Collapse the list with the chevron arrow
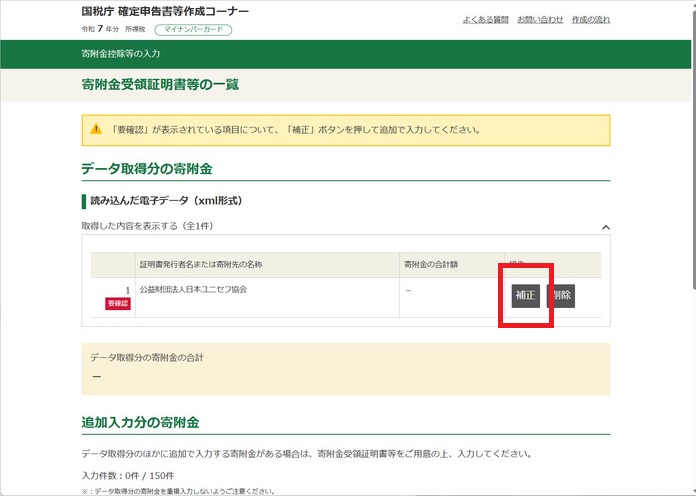 (x=605, y=227)
